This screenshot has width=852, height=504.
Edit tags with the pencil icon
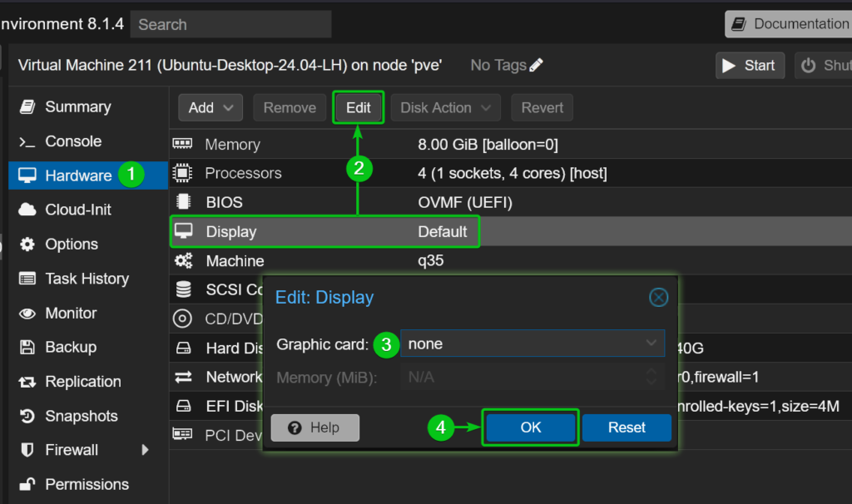537,65
